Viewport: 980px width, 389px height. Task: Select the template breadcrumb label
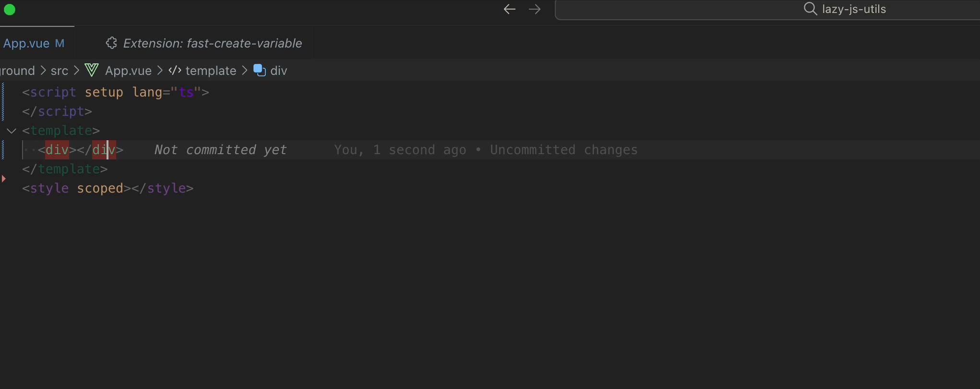point(211,71)
